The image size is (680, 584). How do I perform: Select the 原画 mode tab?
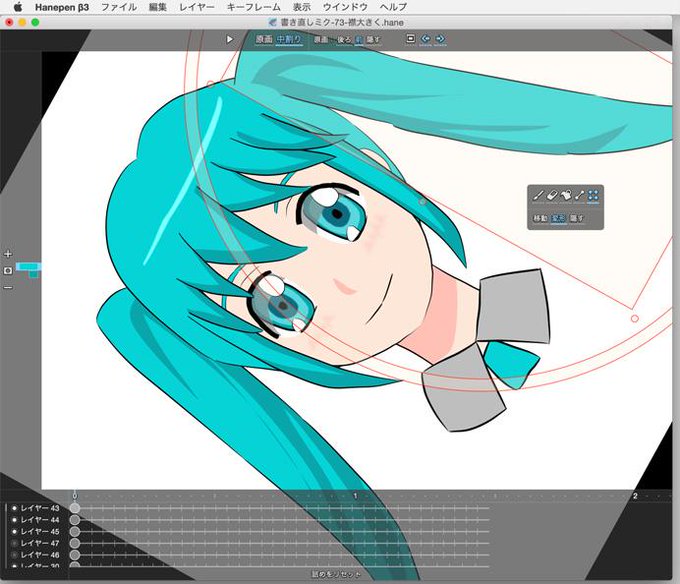click(264, 39)
